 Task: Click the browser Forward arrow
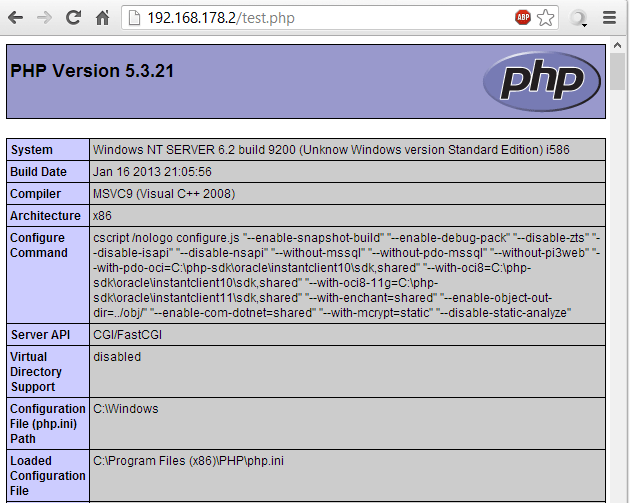point(44,18)
